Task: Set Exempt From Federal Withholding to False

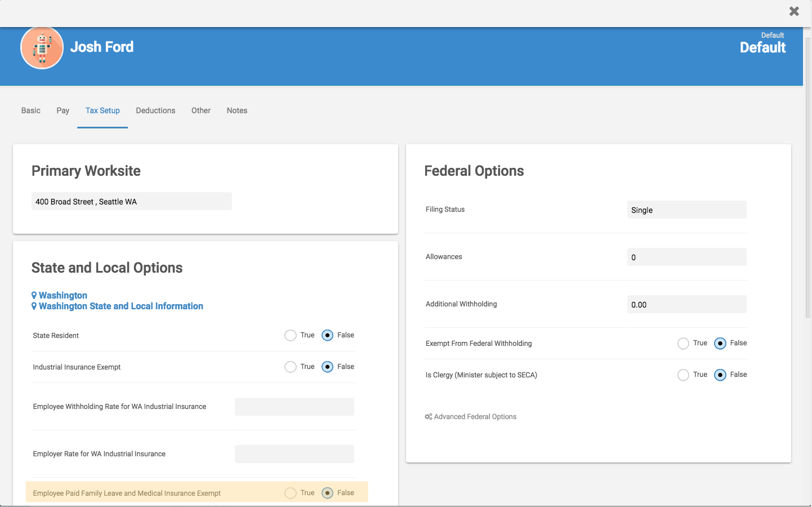Action: pyautogui.click(x=720, y=344)
